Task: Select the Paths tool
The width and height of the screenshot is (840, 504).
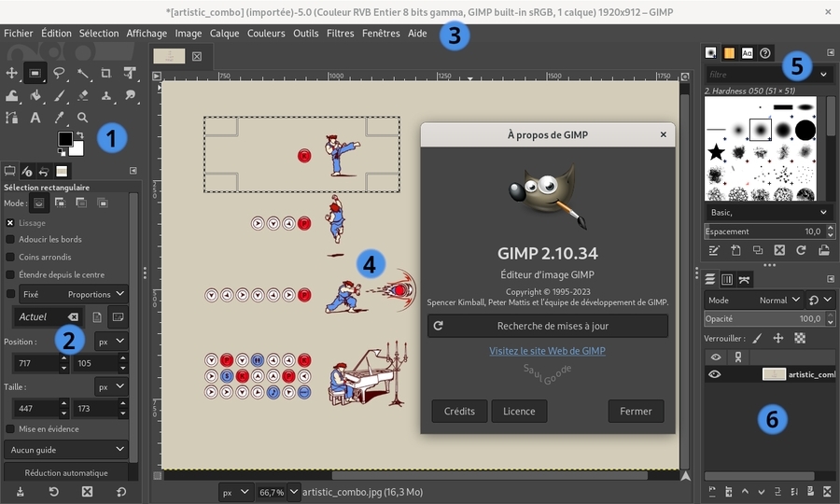Action: pos(12,118)
